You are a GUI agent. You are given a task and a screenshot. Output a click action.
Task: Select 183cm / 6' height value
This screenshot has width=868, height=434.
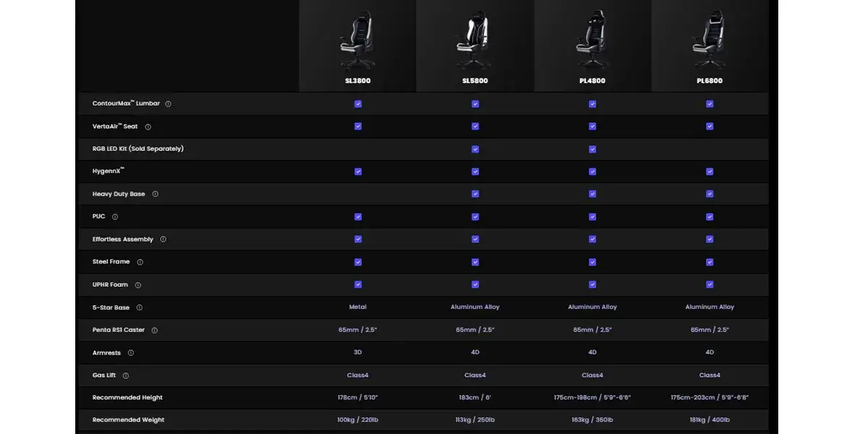475,398
